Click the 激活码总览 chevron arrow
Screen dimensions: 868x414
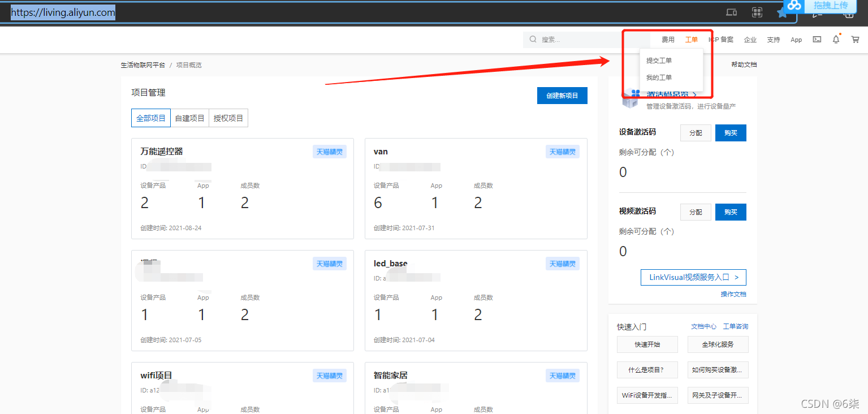click(x=694, y=94)
